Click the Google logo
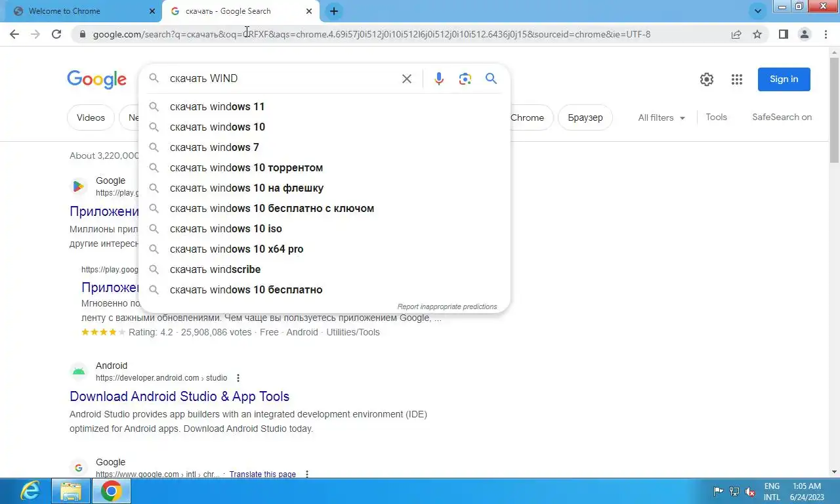Image resolution: width=840 pixels, height=504 pixels. (96, 79)
